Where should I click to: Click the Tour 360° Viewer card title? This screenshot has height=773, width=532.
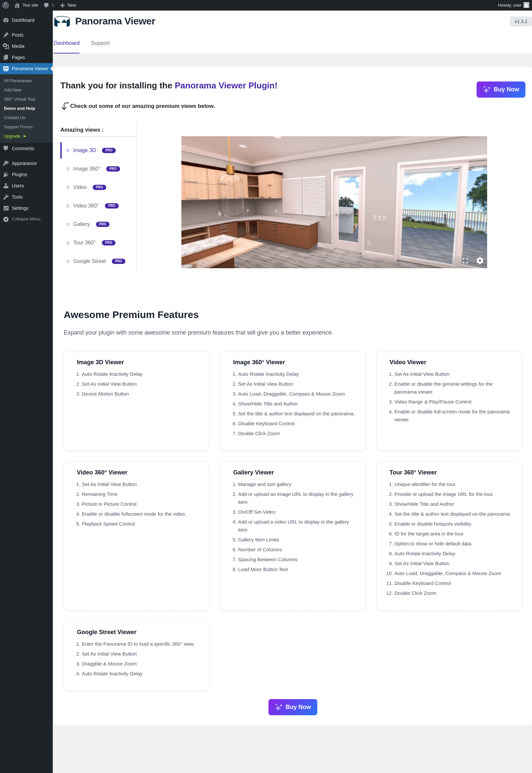pos(413,472)
